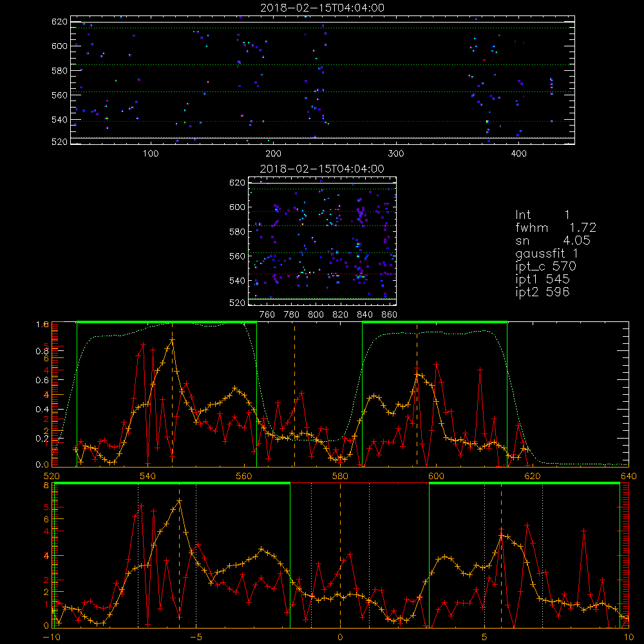This screenshot has width=644, height=644.
Task: Click x-axis label 840 on the middle plot
Action: pos(365,315)
